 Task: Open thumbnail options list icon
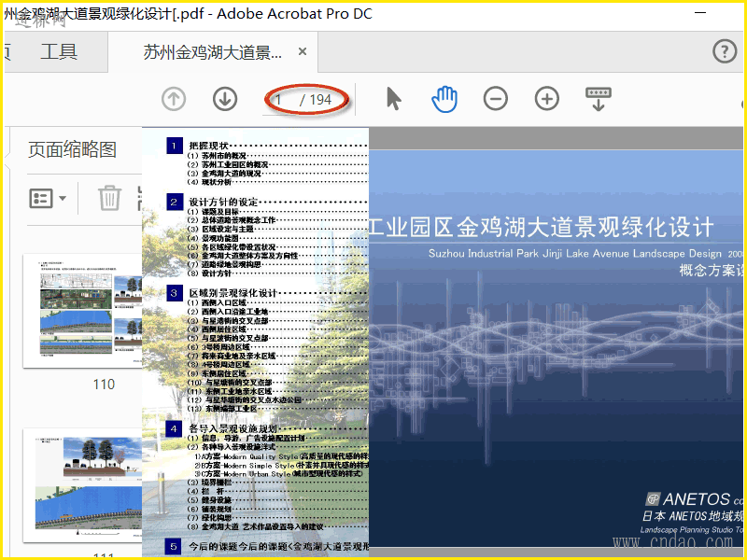pyautogui.click(x=48, y=198)
